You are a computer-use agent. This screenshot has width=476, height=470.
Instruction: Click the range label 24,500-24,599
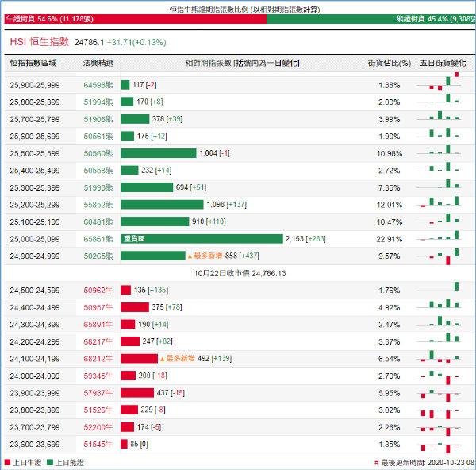pyautogui.click(x=35, y=290)
